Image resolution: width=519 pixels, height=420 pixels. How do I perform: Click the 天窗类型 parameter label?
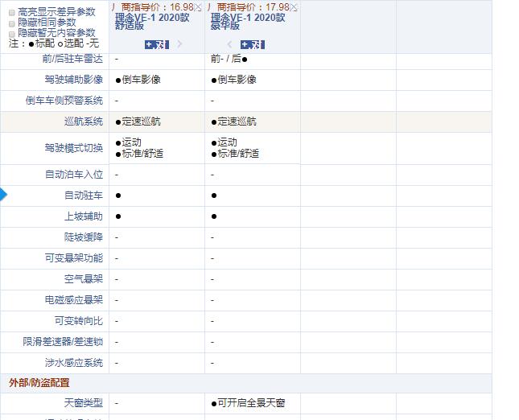click(84, 403)
